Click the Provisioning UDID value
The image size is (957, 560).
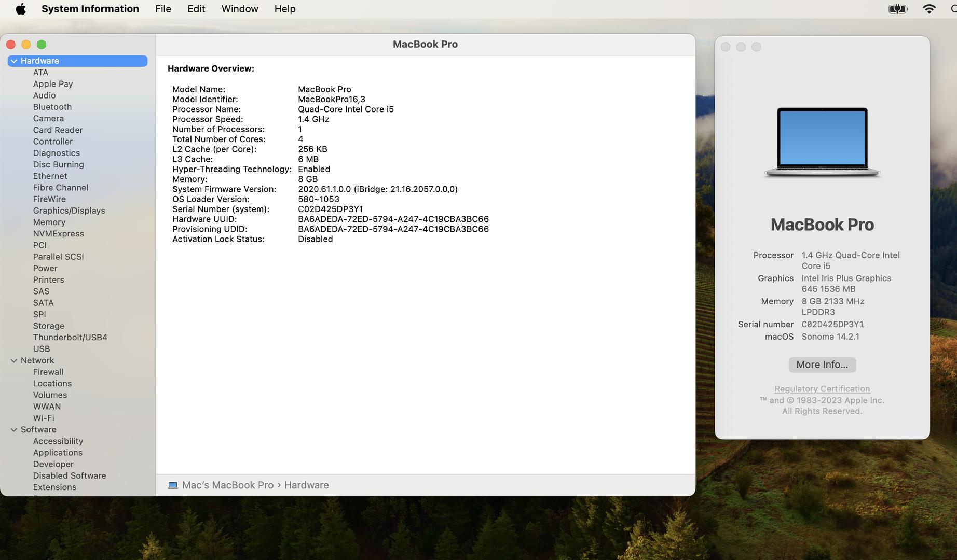[x=393, y=229]
